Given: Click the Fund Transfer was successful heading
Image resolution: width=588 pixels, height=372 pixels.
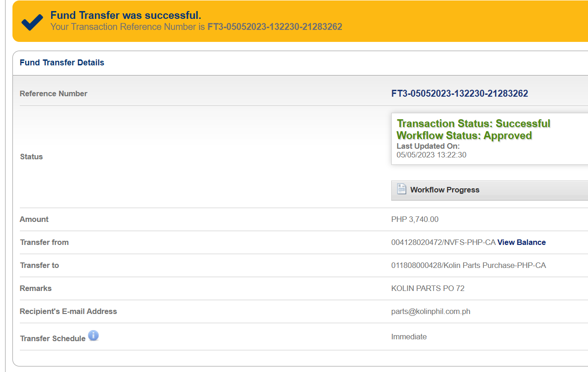Looking at the screenshot, I should [126, 16].
